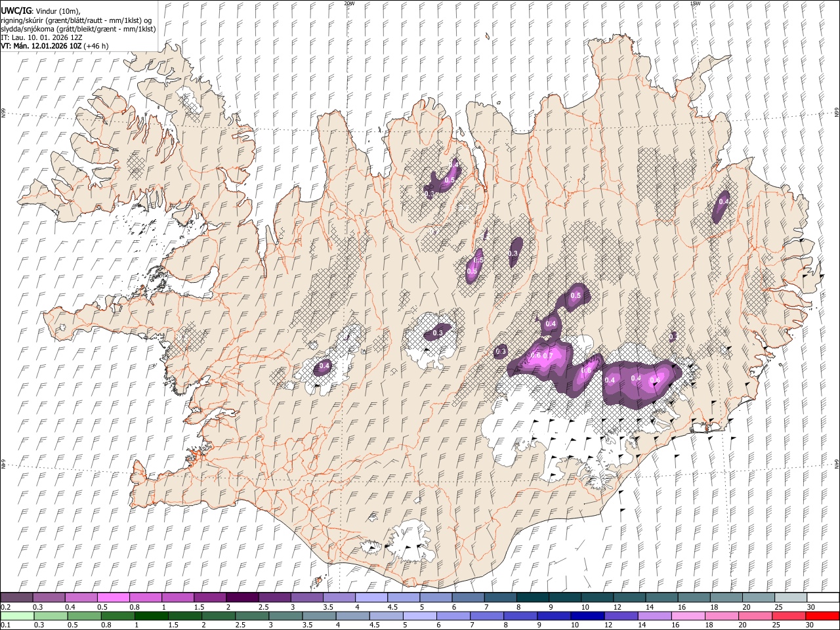Click the dark teal snow swatch for 8–9
The image size is (840, 630).
(x=533, y=598)
